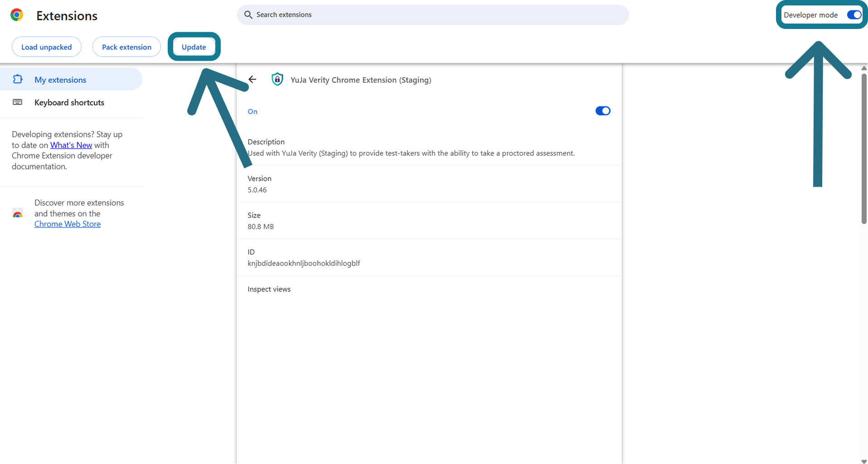Click the Chrome Web Store rainbow icon
Screen dimensions: 868x464
18,213
